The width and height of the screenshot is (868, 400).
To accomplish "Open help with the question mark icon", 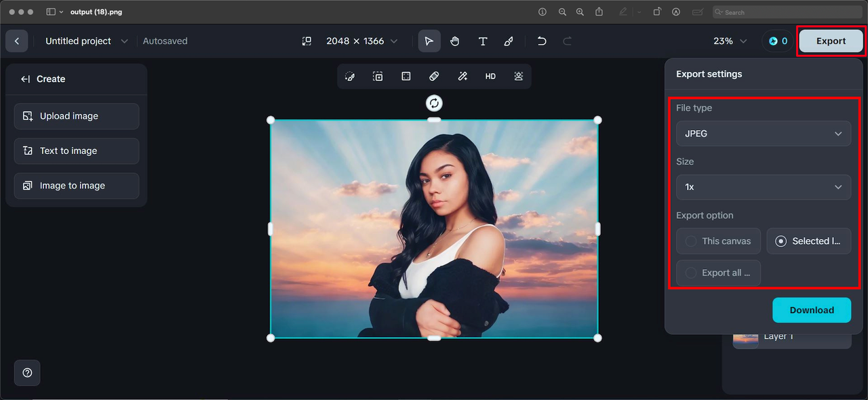I will coord(27,373).
